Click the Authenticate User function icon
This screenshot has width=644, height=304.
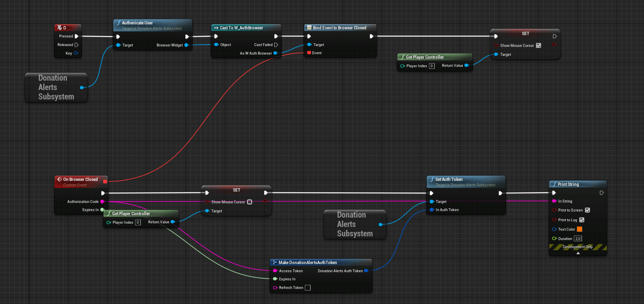tap(118, 23)
